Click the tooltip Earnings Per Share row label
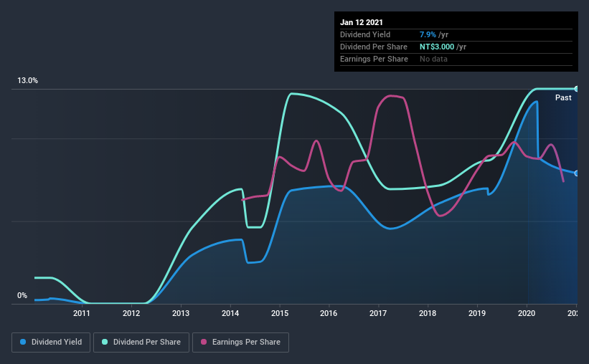The height and width of the screenshot is (364, 589). (374, 59)
